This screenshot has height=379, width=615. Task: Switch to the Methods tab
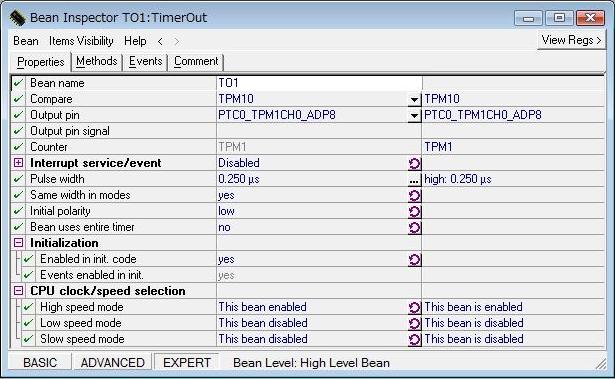[97, 62]
